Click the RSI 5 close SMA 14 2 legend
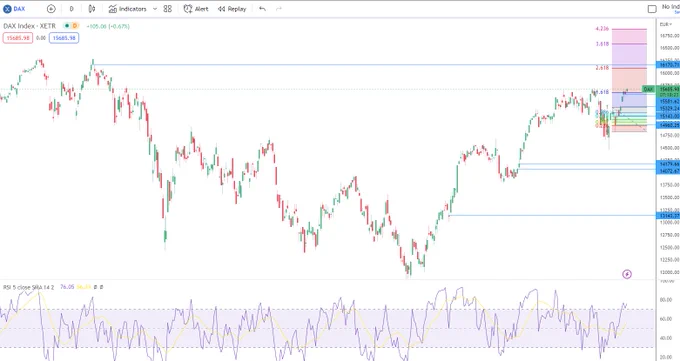This screenshot has height=361, width=680. click(29, 287)
